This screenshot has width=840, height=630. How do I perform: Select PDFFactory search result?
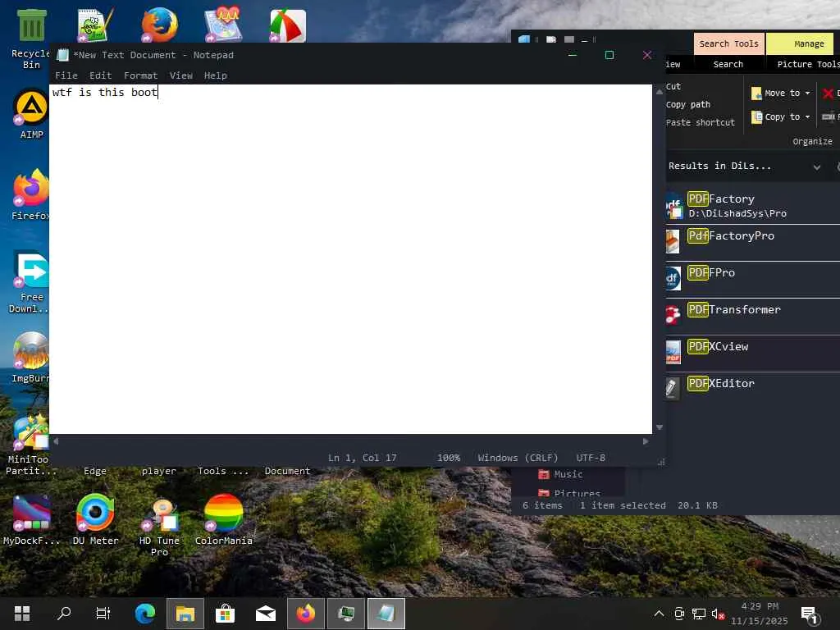[x=753, y=206]
